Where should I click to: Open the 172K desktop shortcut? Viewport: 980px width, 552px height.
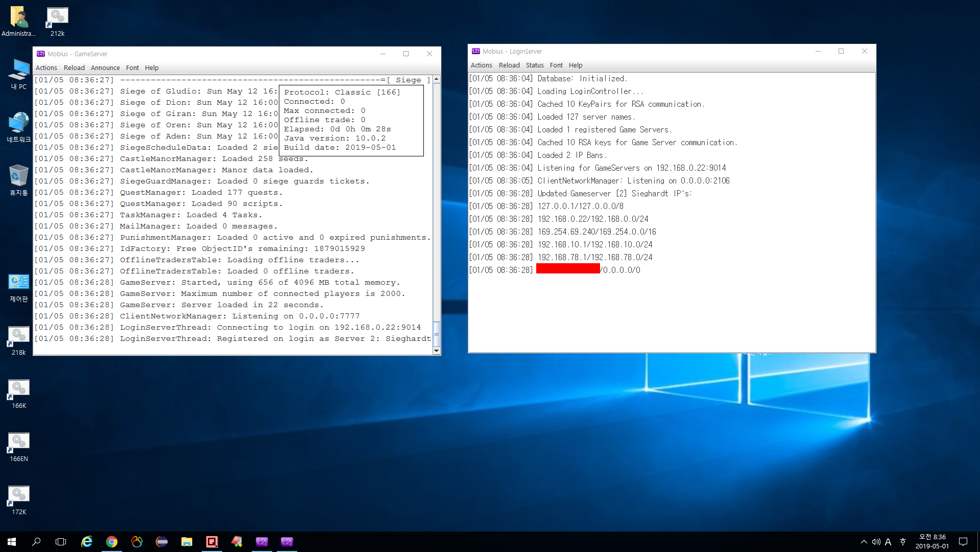tap(19, 500)
